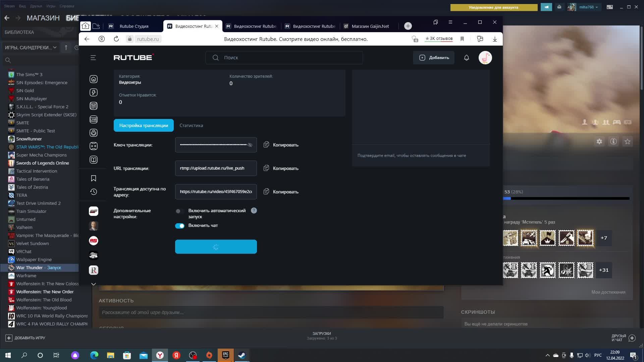The height and width of the screenshot is (362, 644).
Task: Open the games and soundtracks filter dropdown
Action: (x=31, y=48)
